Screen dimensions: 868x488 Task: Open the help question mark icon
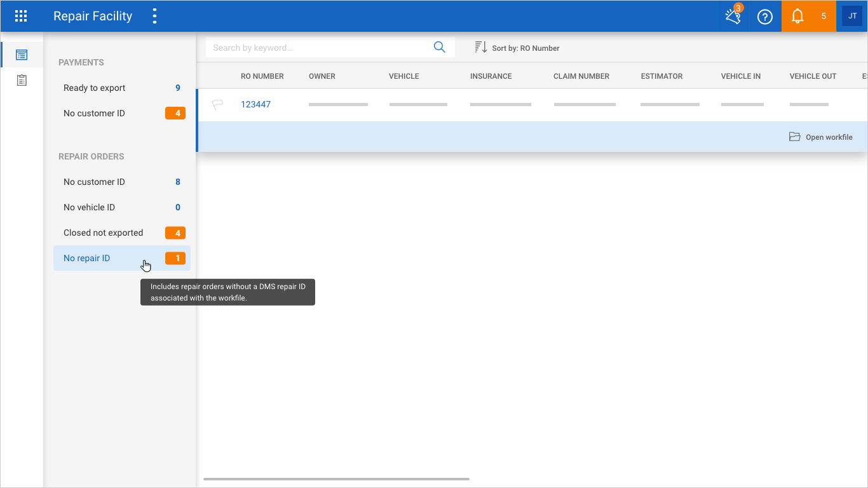pyautogui.click(x=765, y=17)
